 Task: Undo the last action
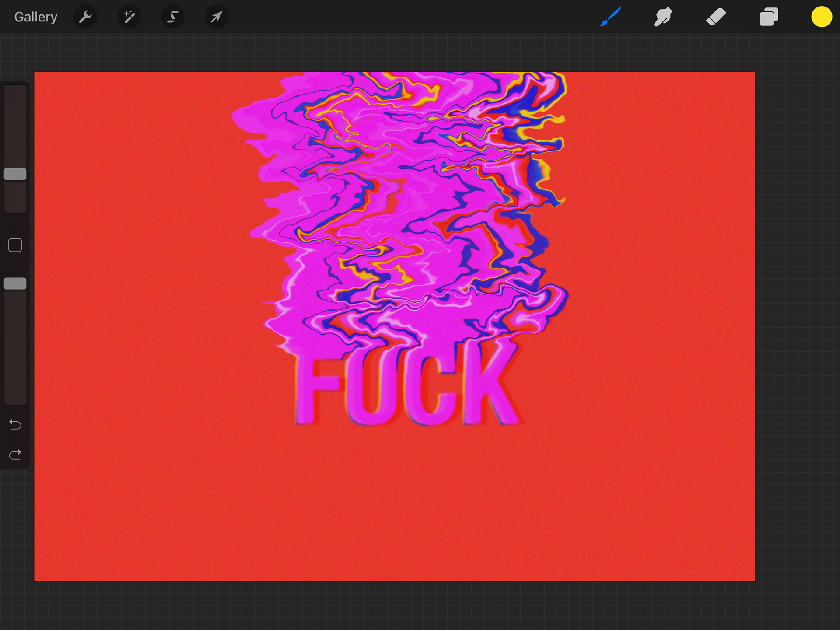(x=15, y=424)
